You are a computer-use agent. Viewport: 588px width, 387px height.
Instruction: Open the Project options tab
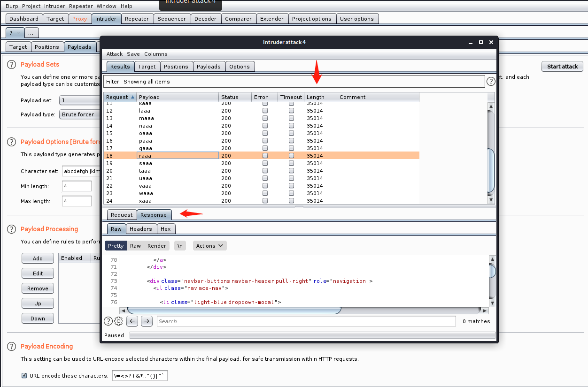coord(312,19)
